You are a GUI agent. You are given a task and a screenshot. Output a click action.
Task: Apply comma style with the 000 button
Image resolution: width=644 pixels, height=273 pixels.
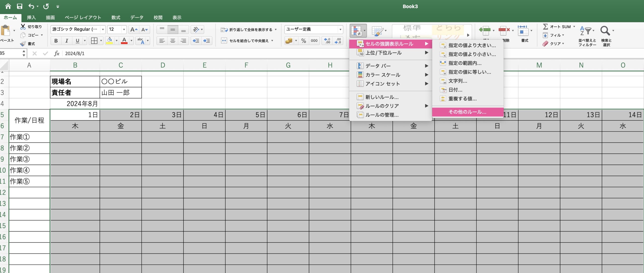(x=314, y=41)
